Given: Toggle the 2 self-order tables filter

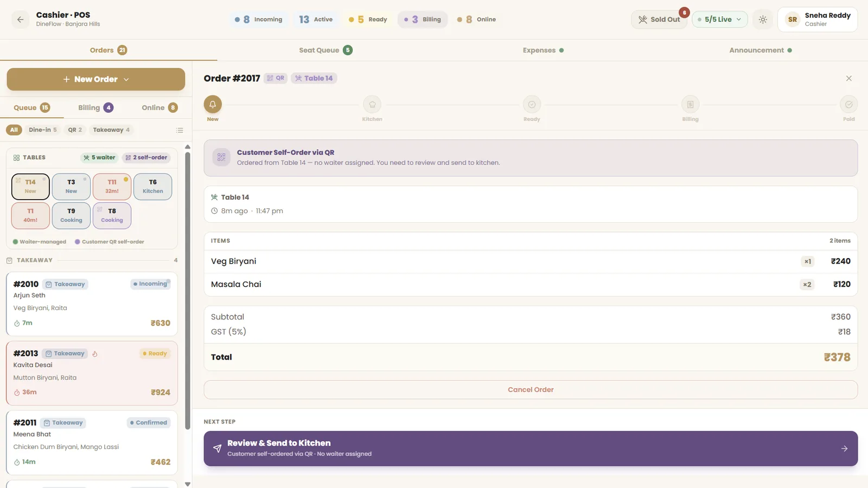Looking at the screenshot, I should [x=146, y=158].
